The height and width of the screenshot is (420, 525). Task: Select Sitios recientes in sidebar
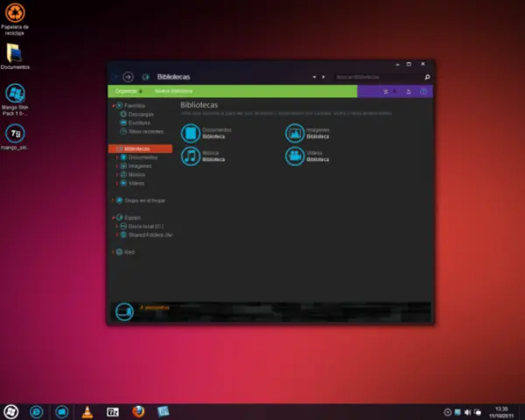[145, 131]
